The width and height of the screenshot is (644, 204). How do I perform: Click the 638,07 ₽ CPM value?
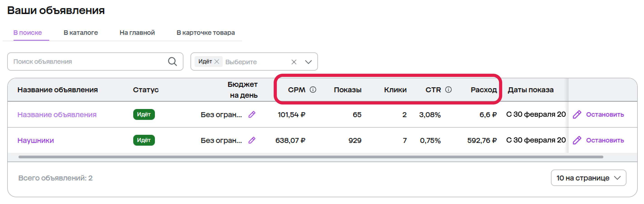(x=290, y=140)
